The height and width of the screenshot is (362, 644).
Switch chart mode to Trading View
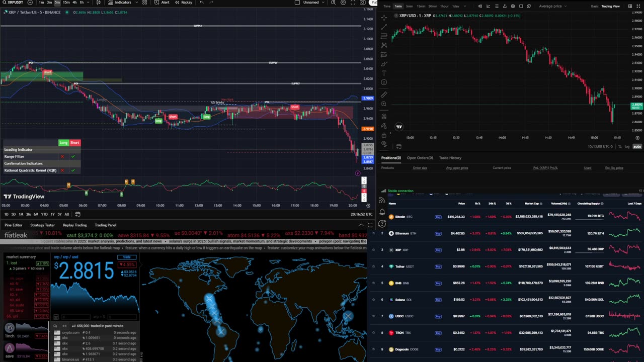point(611,6)
